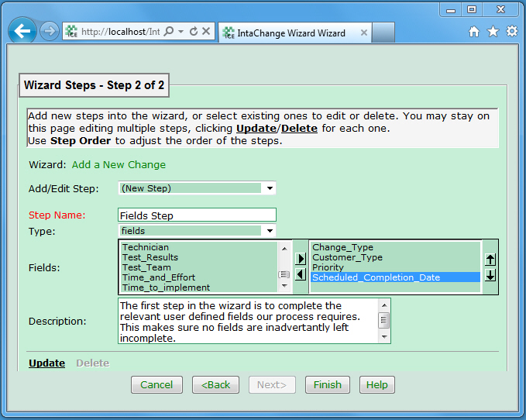Select Time_to_implement in available fields list
Image resolution: width=526 pixels, height=420 pixels.
point(199,287)
